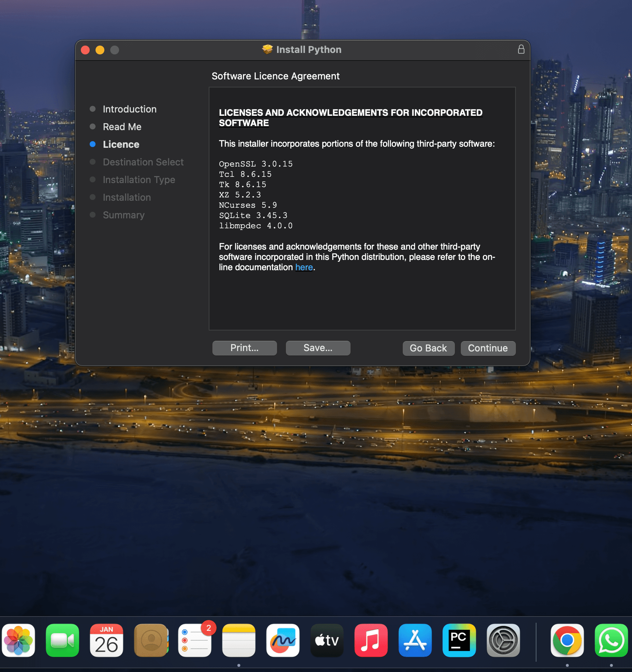This screenshot has width=632, height=672.
Task: Close the Install Python window
Action: pyautogui.click(x=85, y=50)
